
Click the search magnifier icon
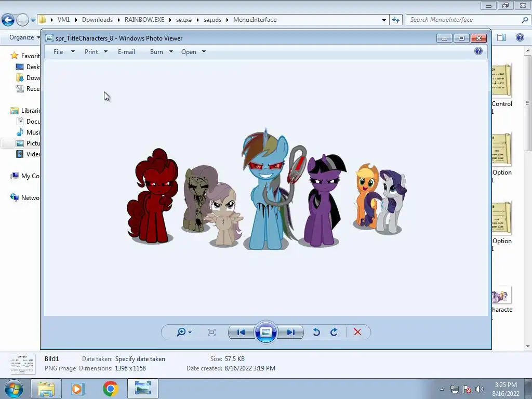525,20
